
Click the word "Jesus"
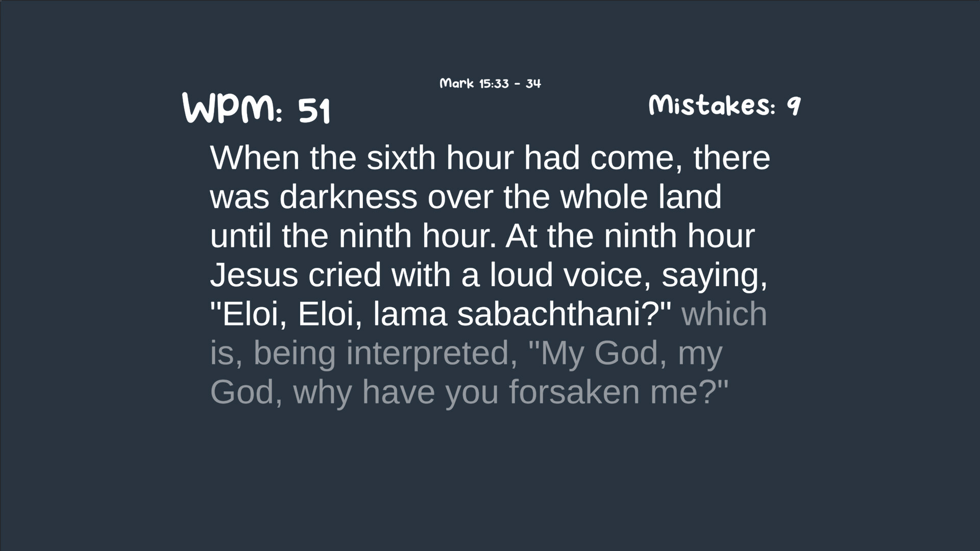(254, 275)
